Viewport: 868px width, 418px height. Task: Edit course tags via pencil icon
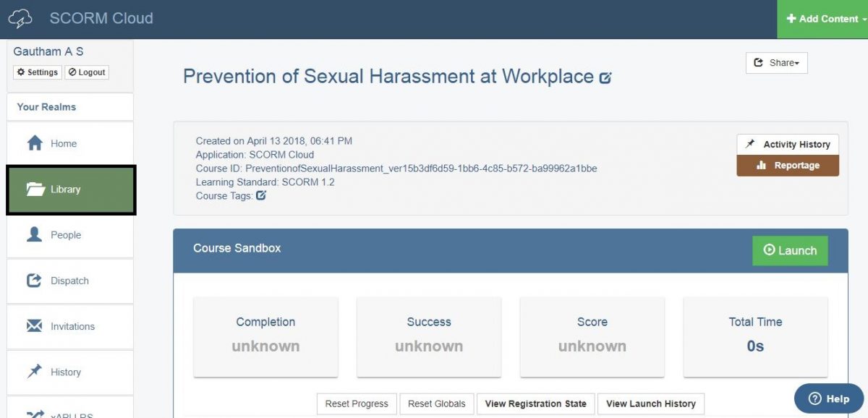coord(261,195)
